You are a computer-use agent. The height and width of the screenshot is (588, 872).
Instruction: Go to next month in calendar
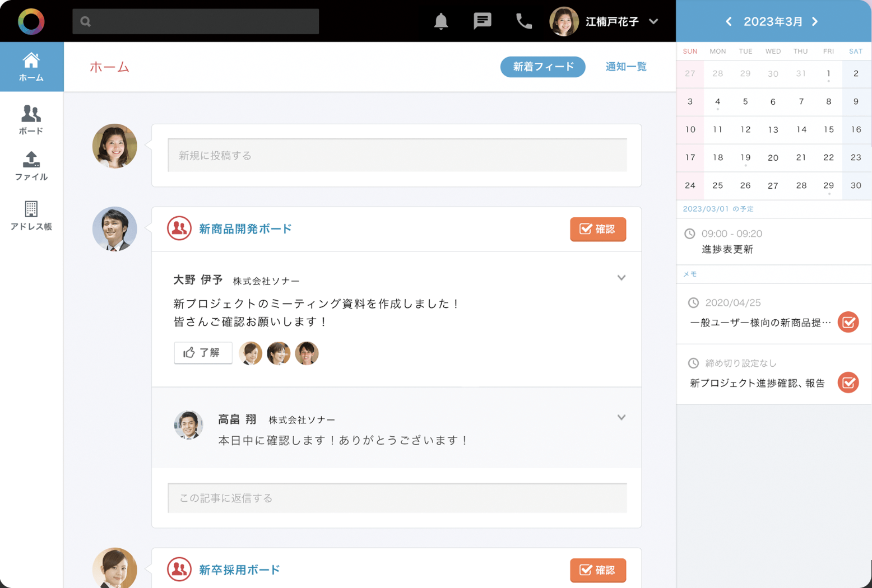[x=815, y=21]
